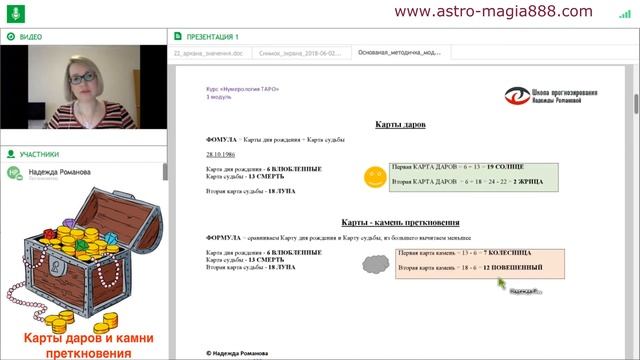Click the Видео panel icon

pos(11,37)
